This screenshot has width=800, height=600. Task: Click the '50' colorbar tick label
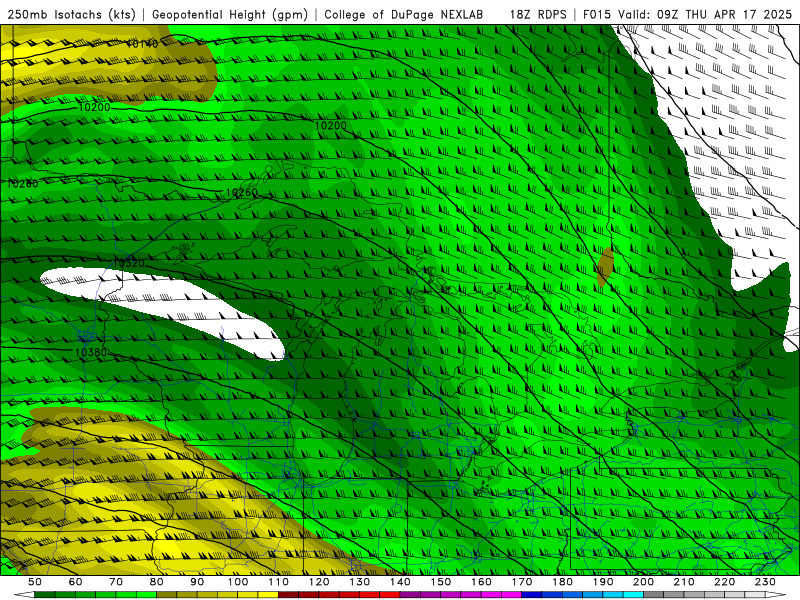click(35, 582)
